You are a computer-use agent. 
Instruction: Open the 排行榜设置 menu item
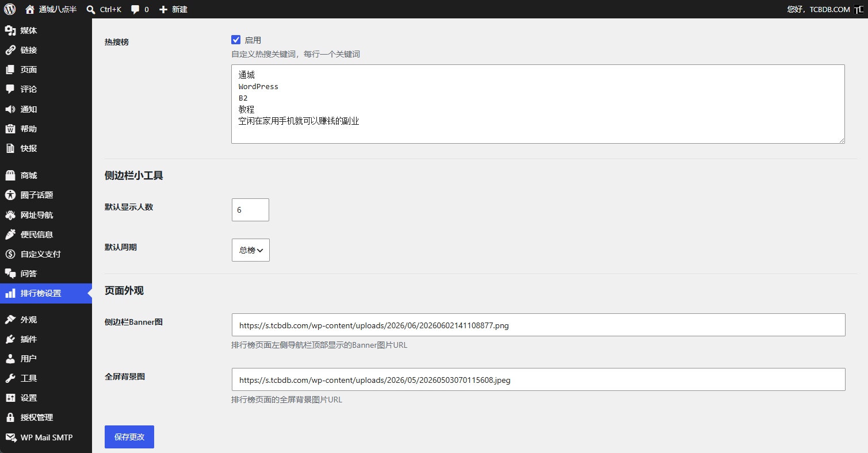[x=46, y=293]
